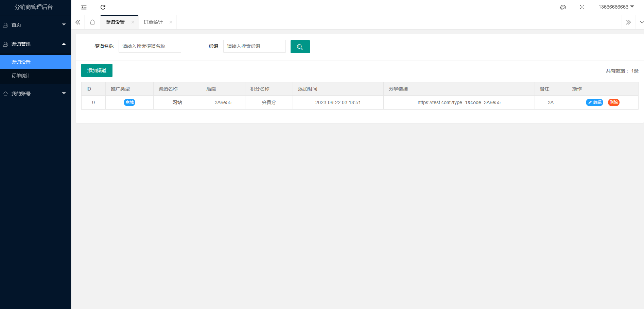Click the 共有数据 1条 count text

[622, 71]
